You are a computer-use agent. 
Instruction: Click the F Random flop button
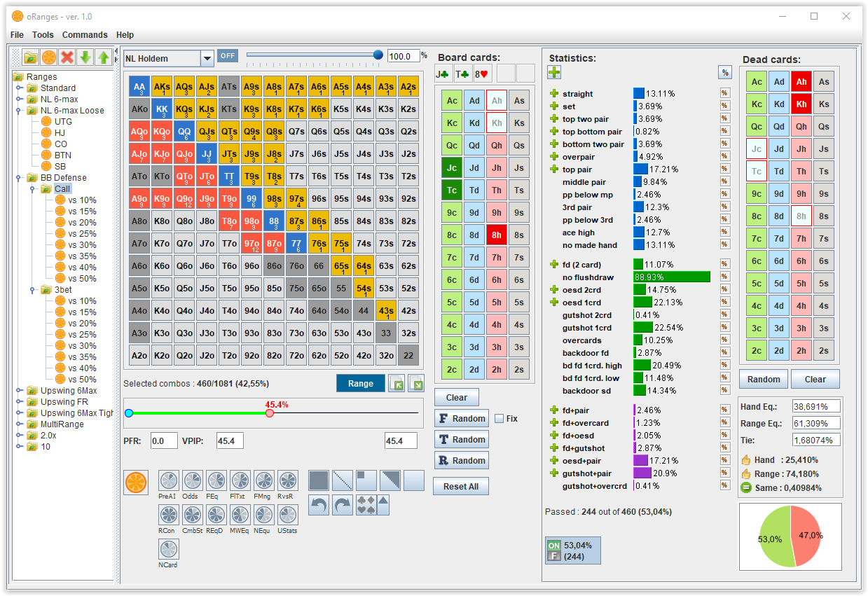click(x=461, y=418)
